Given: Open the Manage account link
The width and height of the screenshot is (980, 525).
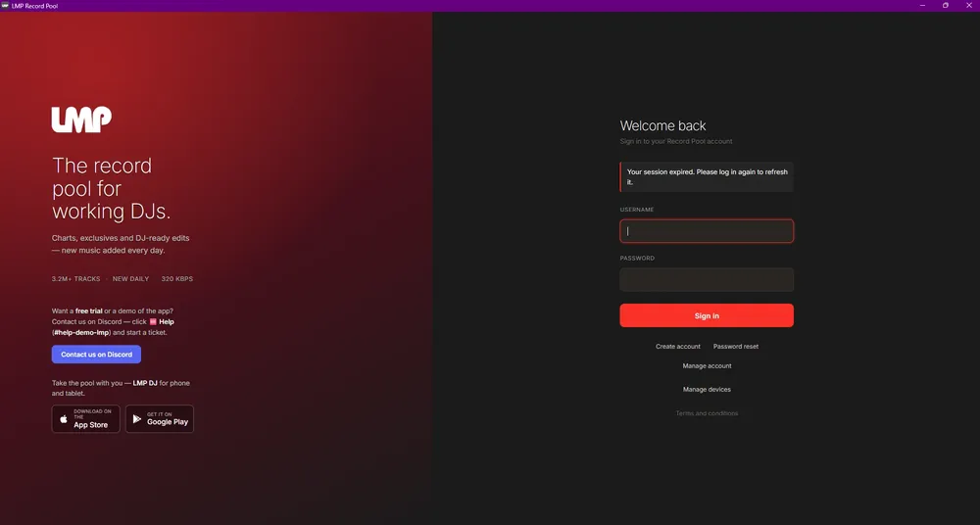Looking at the screenshot, I should click(707, 365).
